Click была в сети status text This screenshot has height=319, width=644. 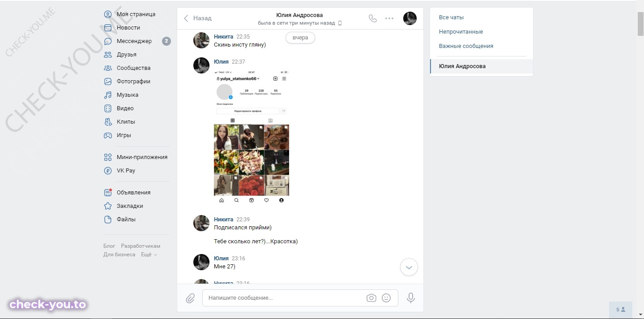tap(296, 23)
